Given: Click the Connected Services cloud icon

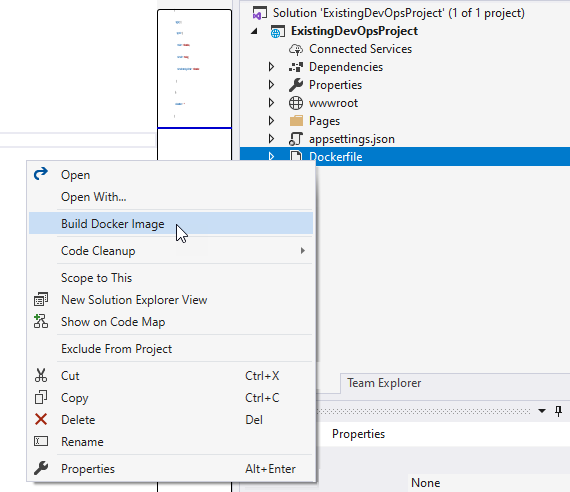Looking at the screenshot, I should point(296,49).
